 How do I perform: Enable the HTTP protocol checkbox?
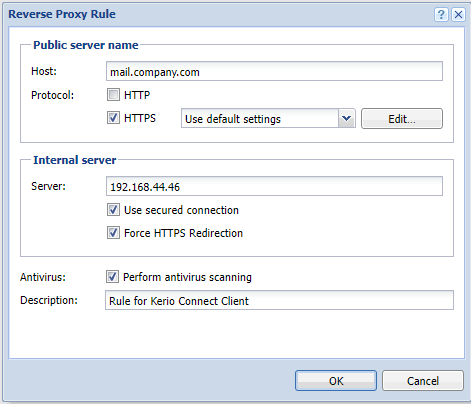[113, 95]
